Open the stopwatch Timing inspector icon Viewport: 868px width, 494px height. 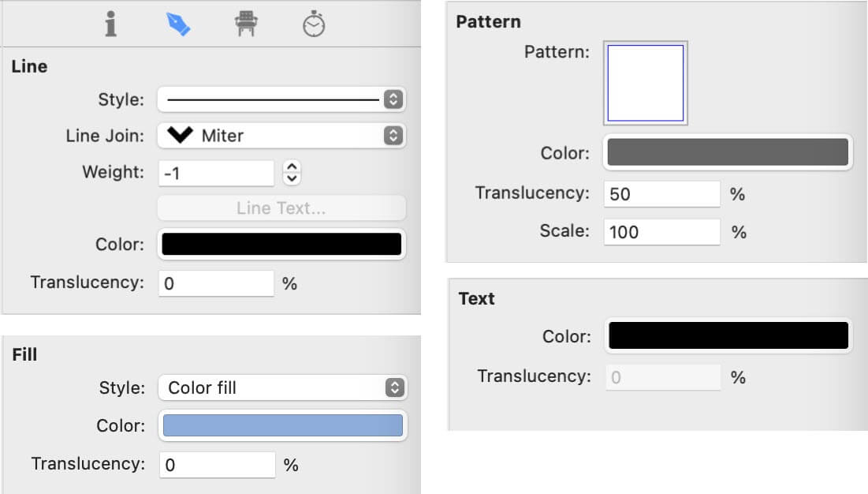coord(314,25)
